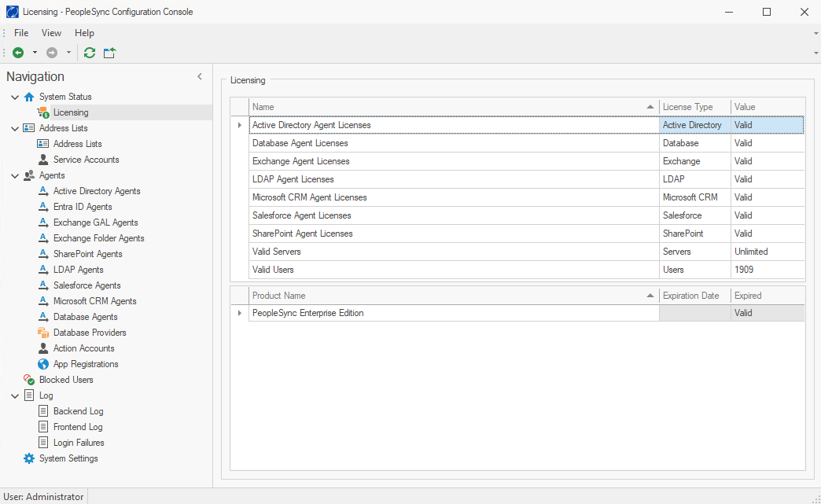Screen dimensions: 821x504
Task: Collapse the Log tree group
Action: 15,396
